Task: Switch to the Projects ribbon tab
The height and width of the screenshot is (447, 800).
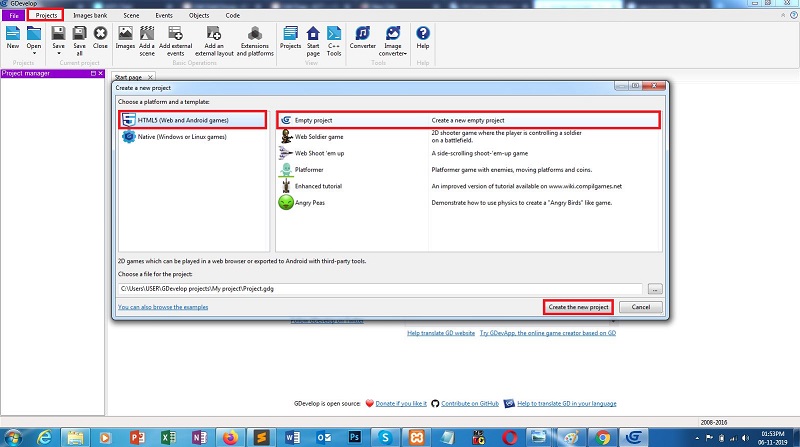Action: click(x=46, y=15)
